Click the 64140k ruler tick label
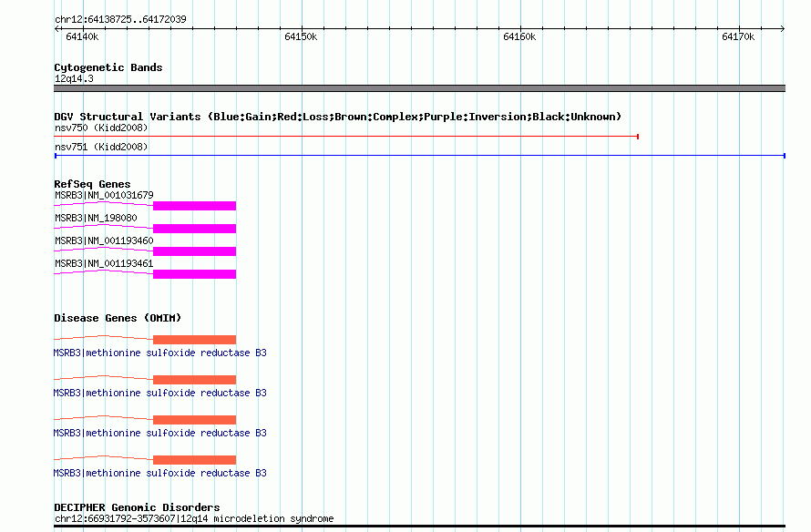 [82, 36]
